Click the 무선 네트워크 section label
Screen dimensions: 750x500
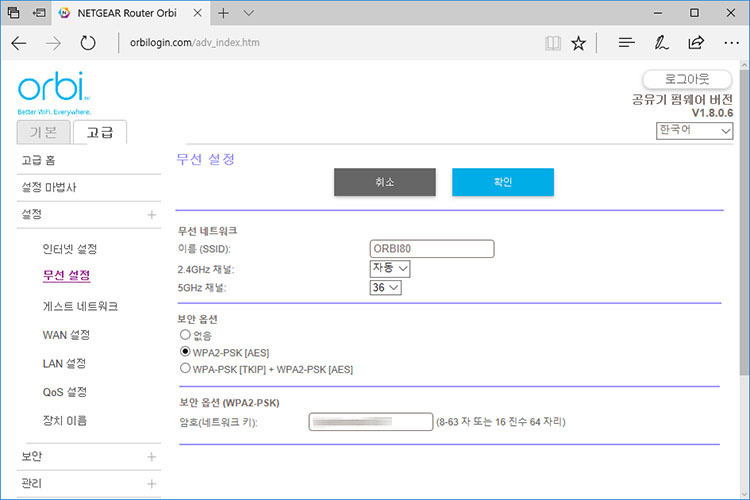point(207,231)
